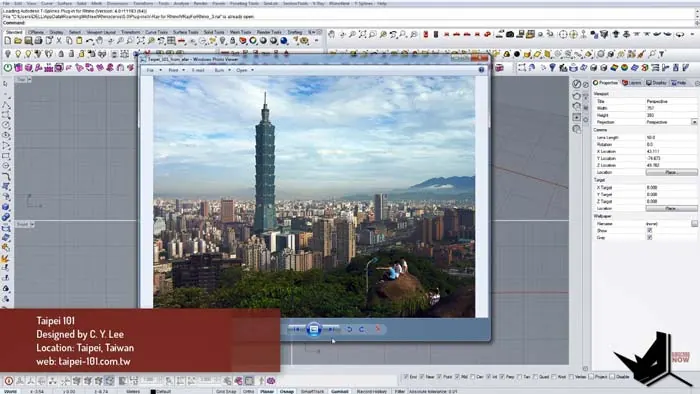This screenshot has height=394, width=700.
Task: Click the Lens Length value field
Action: 671,137
